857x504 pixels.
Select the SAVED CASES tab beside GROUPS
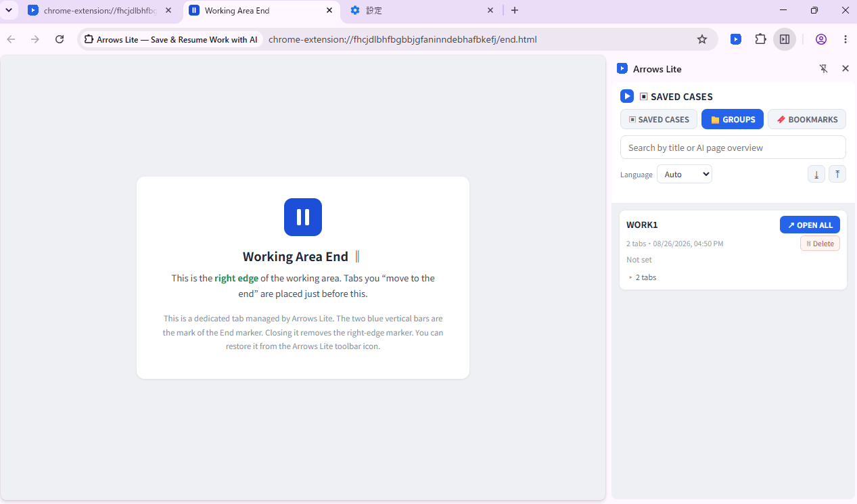(659, 119)
